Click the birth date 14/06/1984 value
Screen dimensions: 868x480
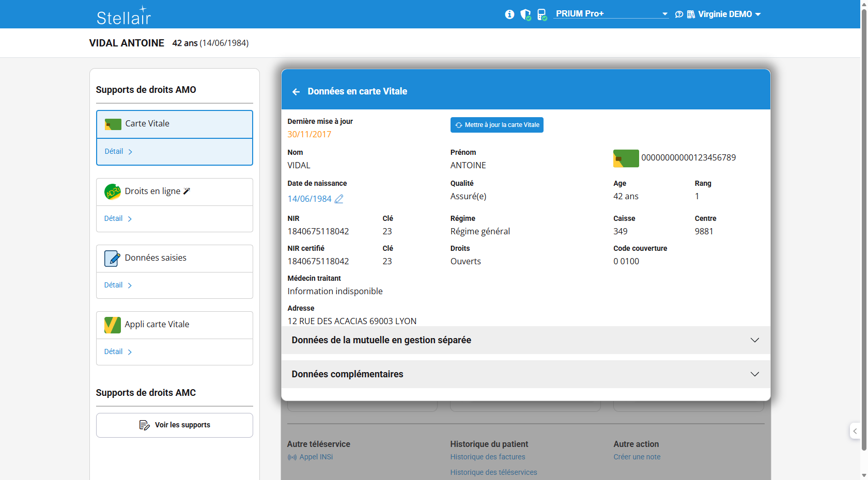pos(309,199)
